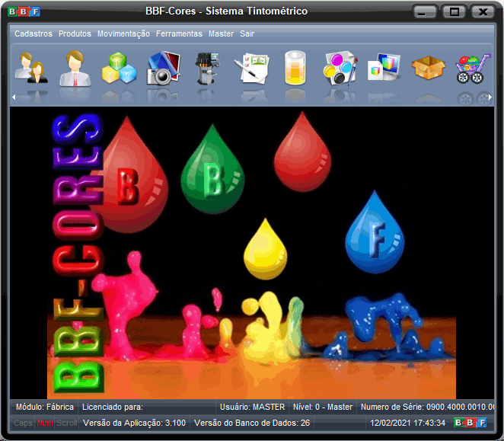The width and height of the screenshot is (504, 441).
Task: Click the Scroll indicator in status bar
Action: (67, 423)
